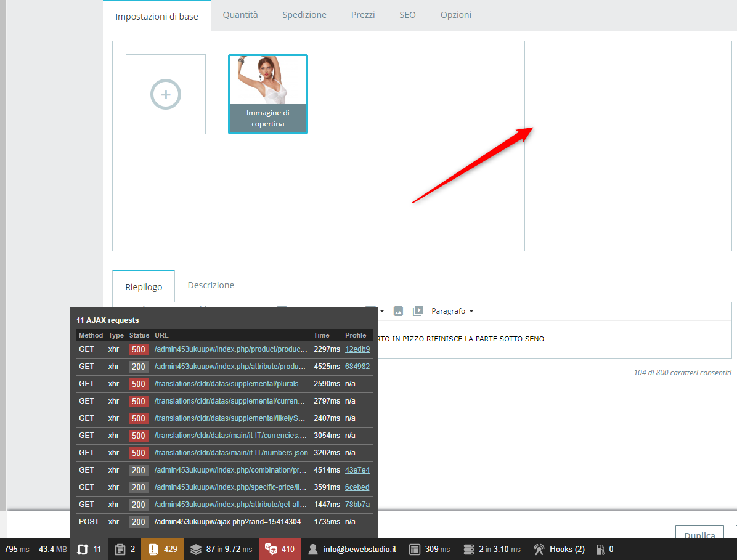
Task: Click the add image plus icon
Action: (165, 94)
